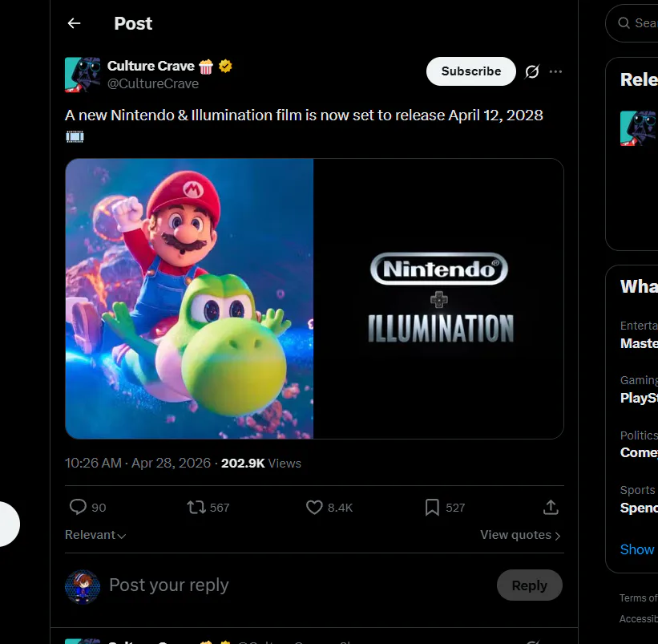The image size is (658, 644).
Task: Click the gold verified badge
Action: click(x=226, y=66)
